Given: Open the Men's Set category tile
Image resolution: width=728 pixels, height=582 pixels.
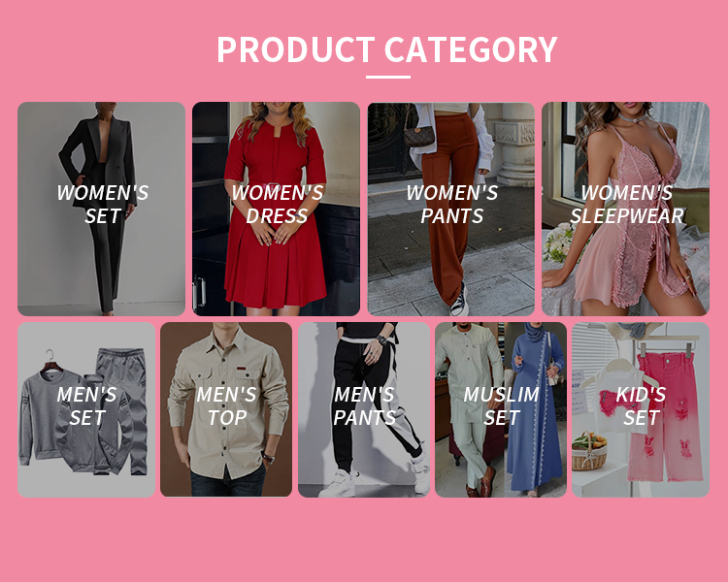Looking at the screenshot, I should tap(86, 409).
